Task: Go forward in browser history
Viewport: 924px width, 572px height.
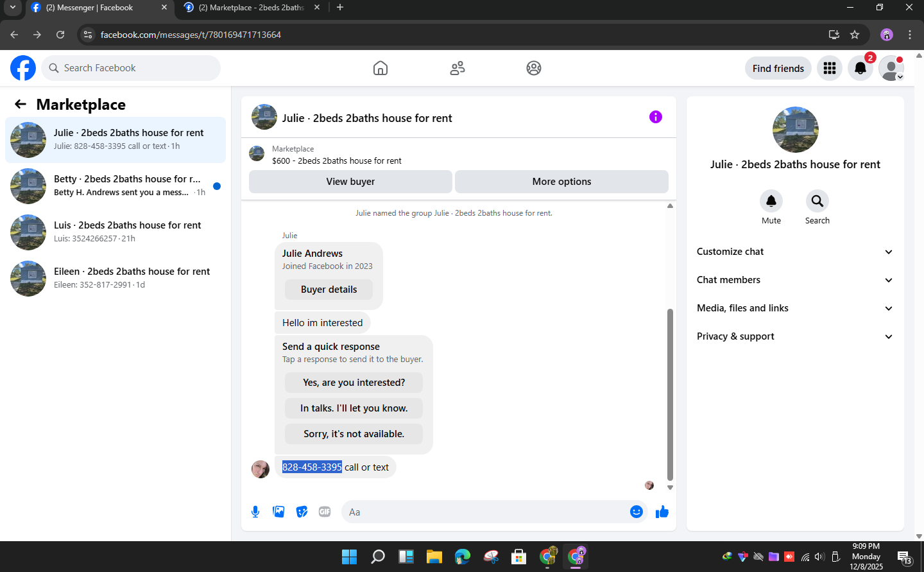Action: [x=37, y=35]
